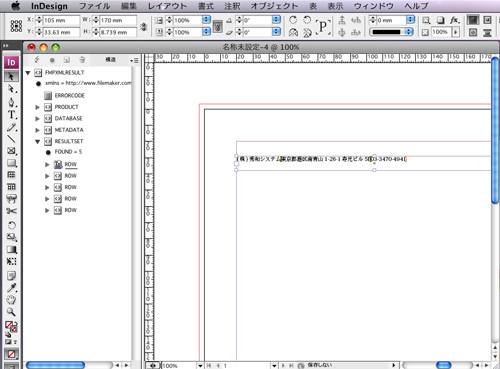The height and width of the screenshot is (369, 500).
Task: Expand the first underlined ROW element
Action: [x=47, y=164]
